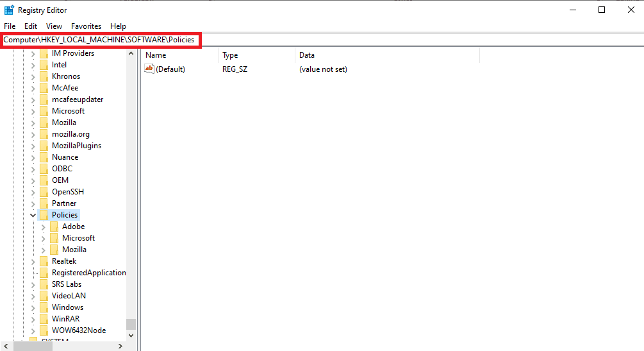Click the RegisteredApplications folder icon

point(44,273)
